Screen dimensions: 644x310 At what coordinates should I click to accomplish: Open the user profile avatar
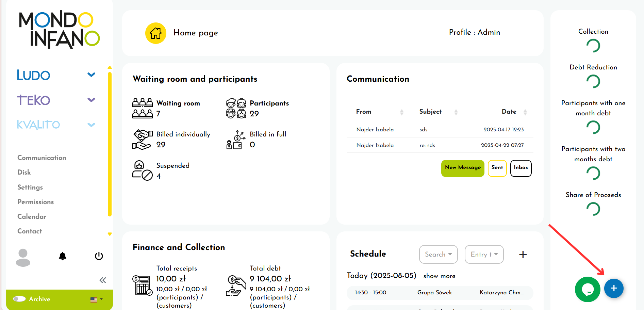[23, 258]
